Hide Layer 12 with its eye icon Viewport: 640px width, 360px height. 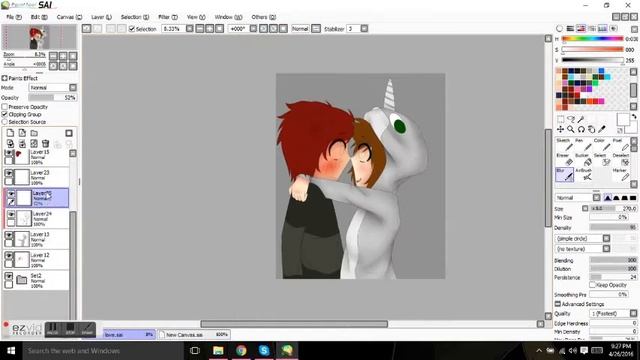[9, 256]
